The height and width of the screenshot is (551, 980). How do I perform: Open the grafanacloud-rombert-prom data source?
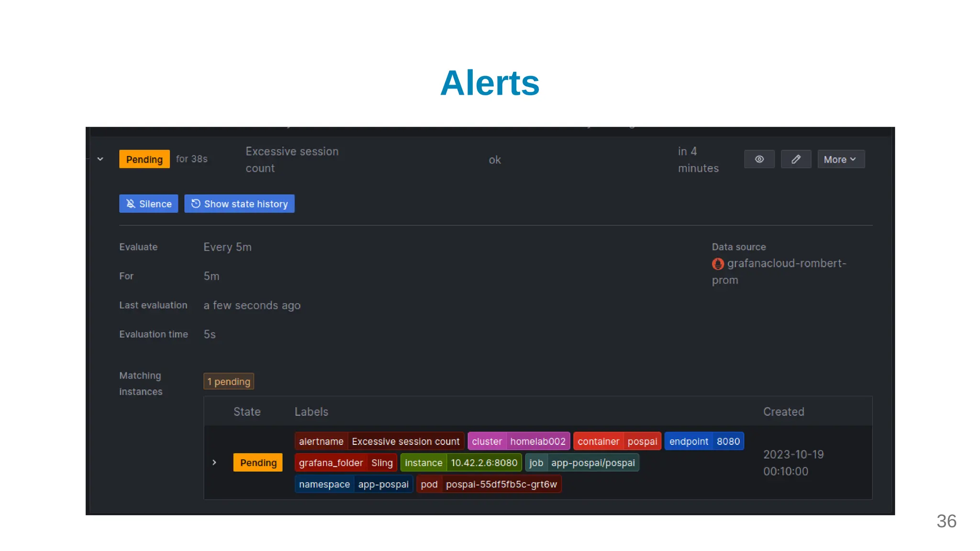[x=779, y=272]
